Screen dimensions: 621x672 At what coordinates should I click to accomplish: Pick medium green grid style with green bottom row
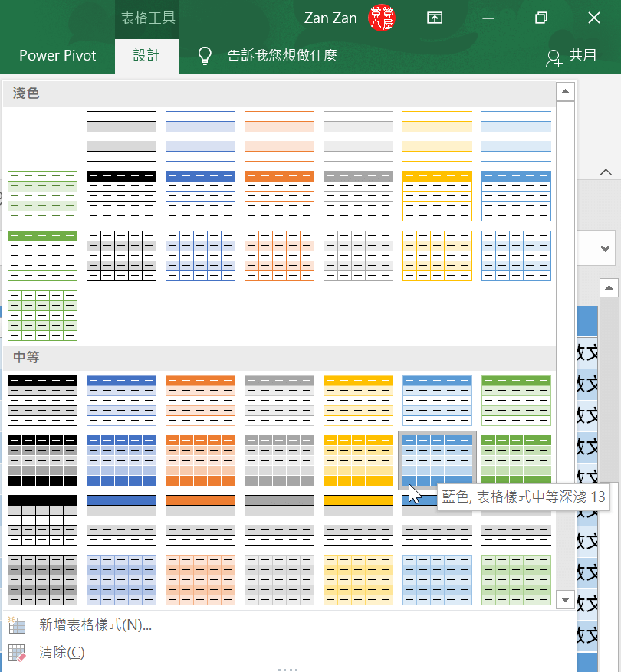516,461
